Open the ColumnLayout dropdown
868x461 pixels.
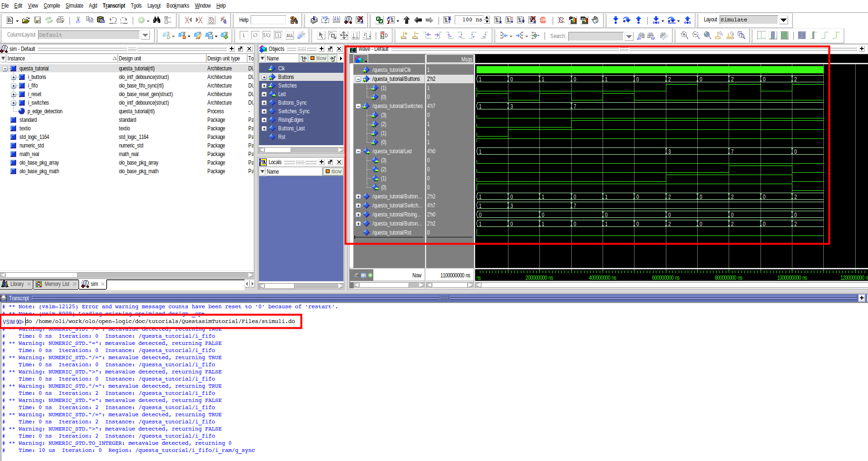click(x=146, y=35)
